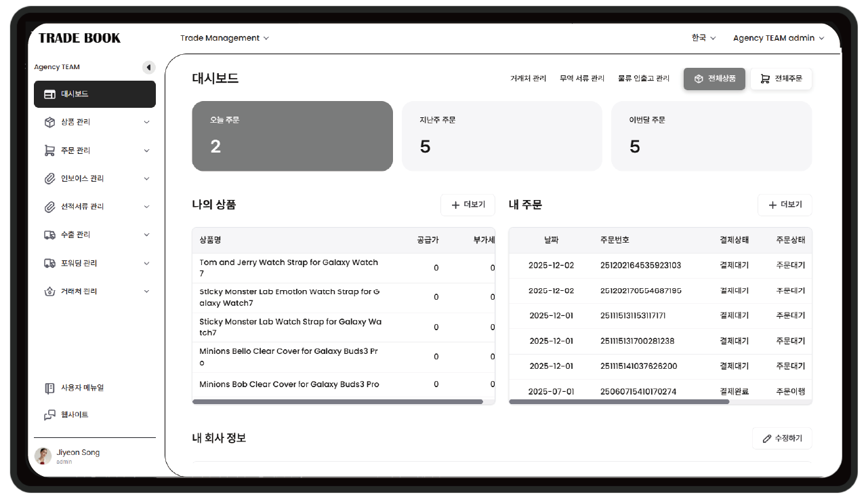Screen dimensions: 868x499
Task: Click order number 251202170554687195
Action: 641,291
